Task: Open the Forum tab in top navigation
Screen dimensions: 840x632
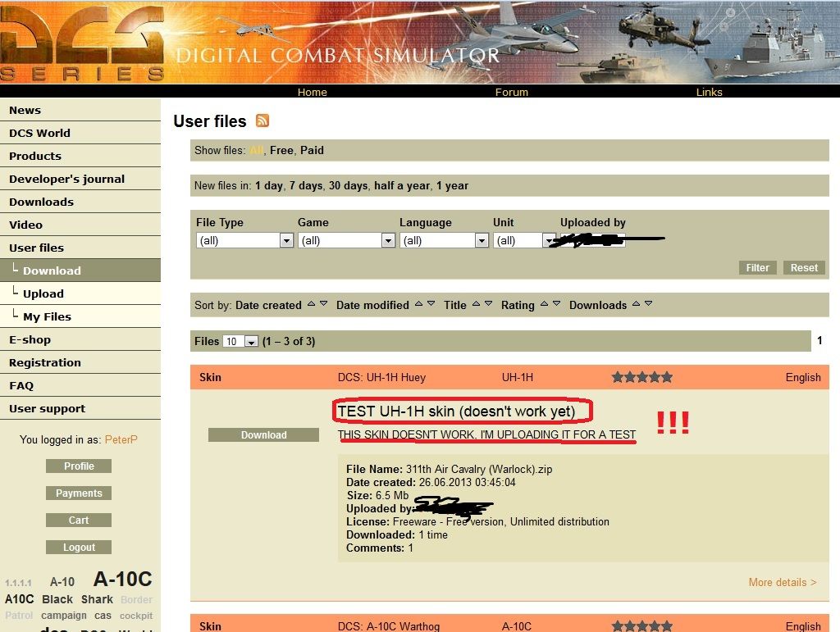Action: point(511,92)
